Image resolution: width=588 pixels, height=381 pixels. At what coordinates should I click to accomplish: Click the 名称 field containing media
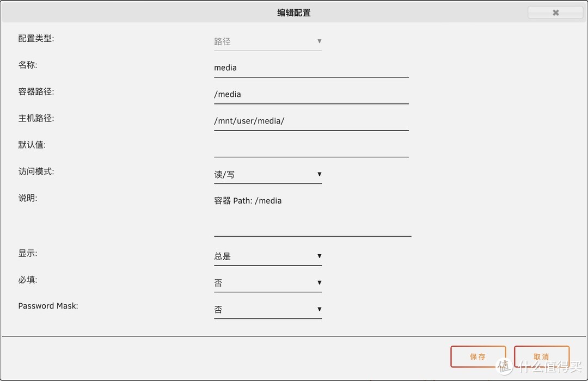pyautogui.click(x=310, y=67)
